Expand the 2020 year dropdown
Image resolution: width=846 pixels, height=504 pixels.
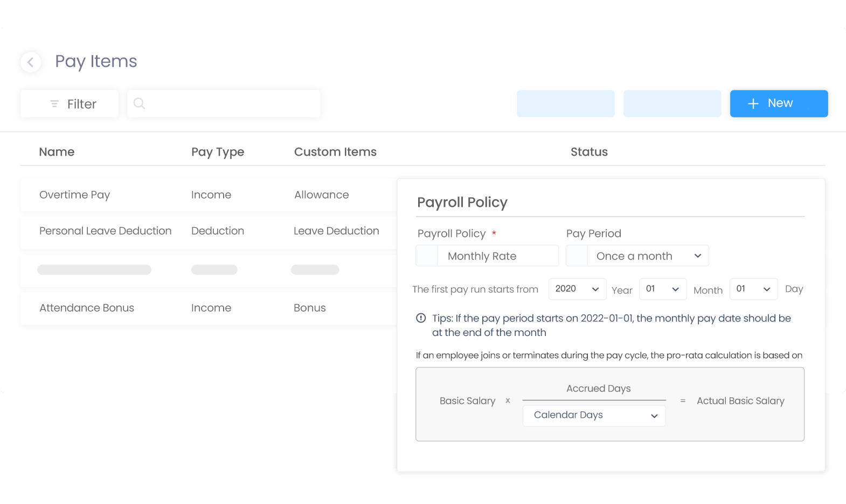click(577, 289)
